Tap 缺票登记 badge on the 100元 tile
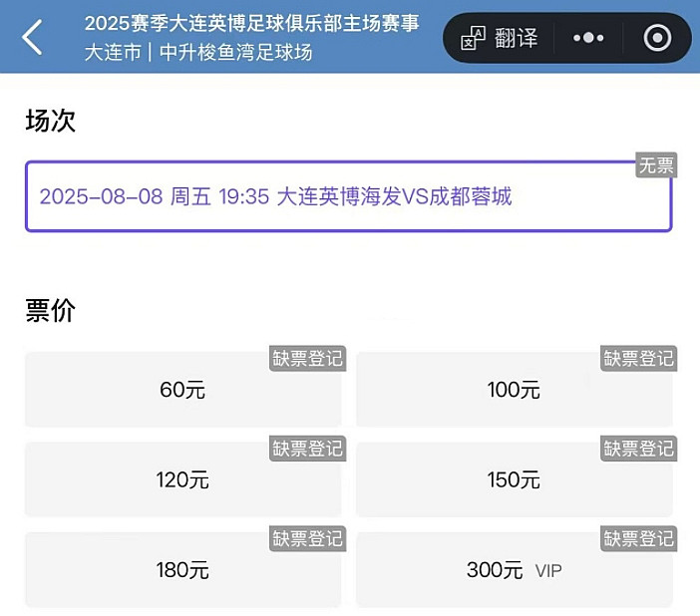 tap(639, 359)
